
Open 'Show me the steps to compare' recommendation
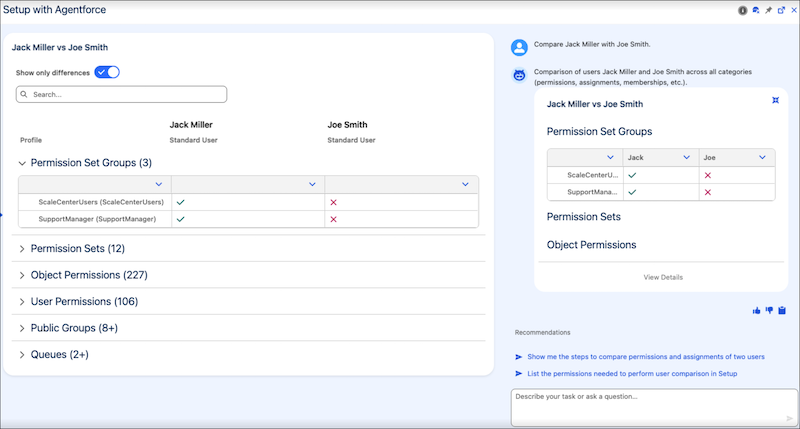pos(646,357)
